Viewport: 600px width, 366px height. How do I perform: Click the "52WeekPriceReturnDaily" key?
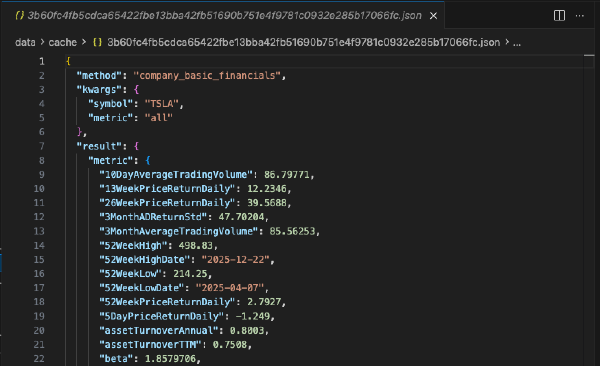click(167, 302)
